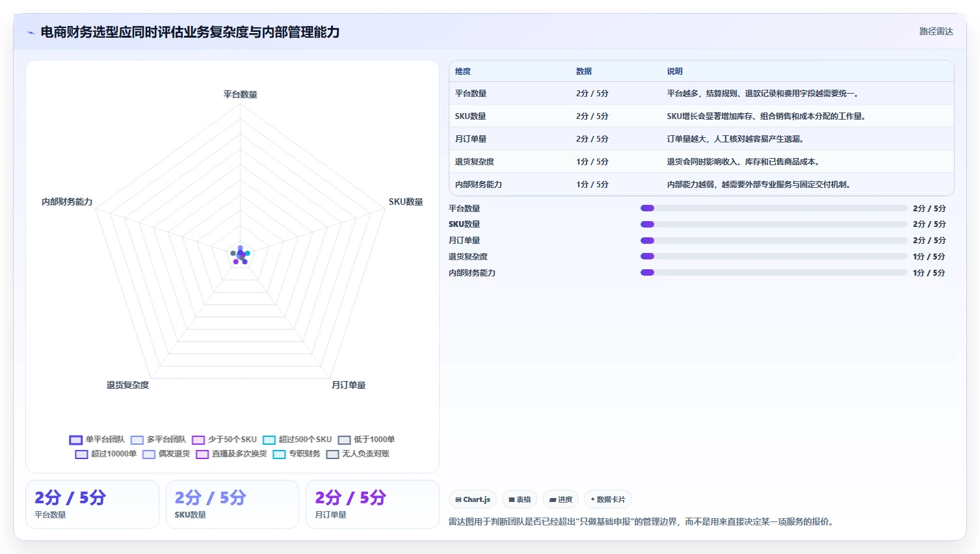Click the radar axis label 平台数量
This screenshot has height=554, width=980.
click(x=241, y=94)
